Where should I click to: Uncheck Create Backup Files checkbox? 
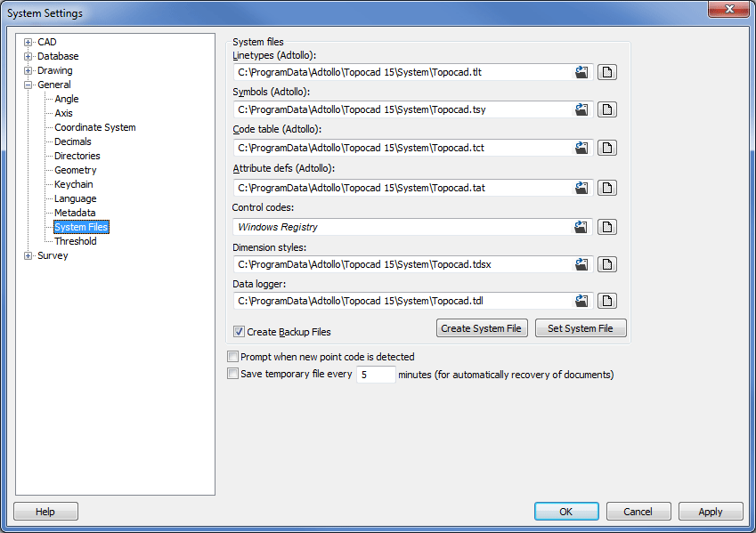tap(240, 332)
